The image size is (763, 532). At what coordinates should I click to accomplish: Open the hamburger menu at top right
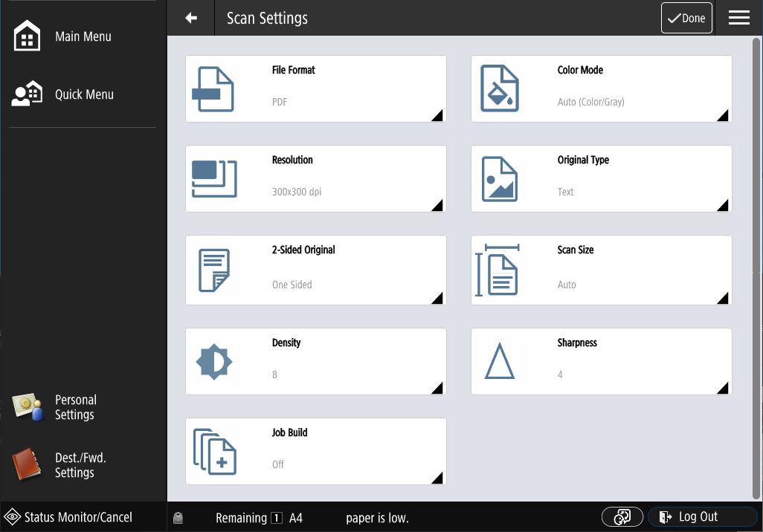(738, 18)
